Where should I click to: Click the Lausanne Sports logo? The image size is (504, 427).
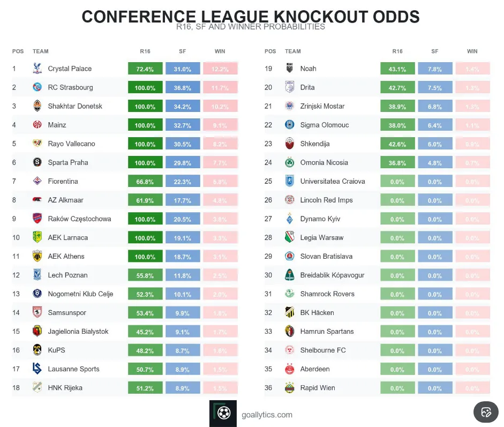coord(37,369)
